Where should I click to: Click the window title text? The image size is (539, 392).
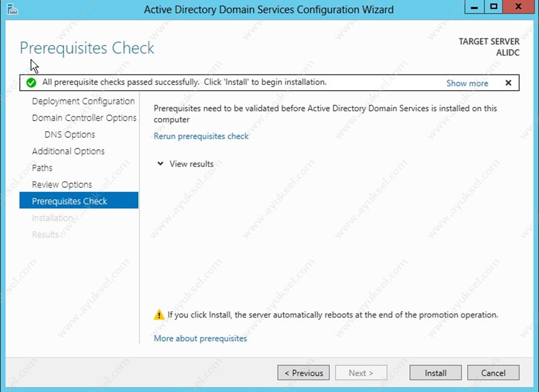tap(269, 9)
